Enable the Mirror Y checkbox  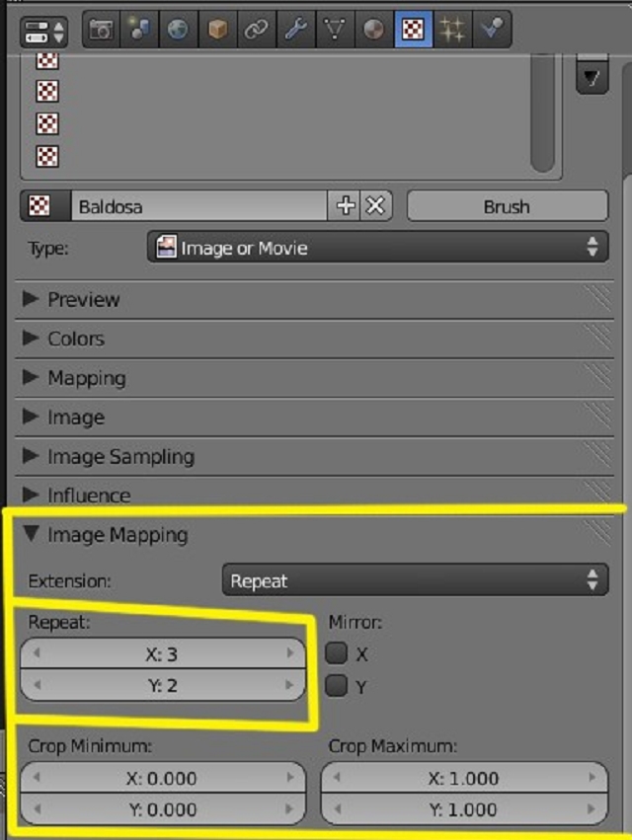coord(337,686)
